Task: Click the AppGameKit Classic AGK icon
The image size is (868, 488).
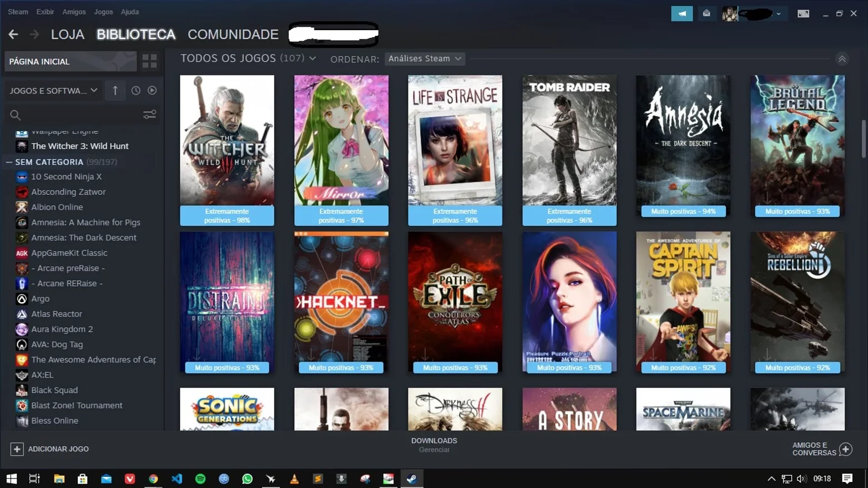Action: pyautogui.click(x=22, y=253)
